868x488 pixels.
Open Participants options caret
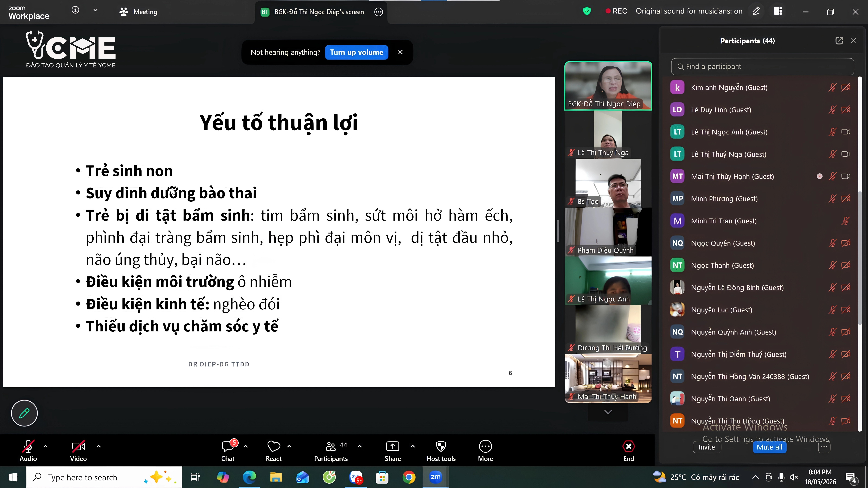pyautogui.click(x=359, y=447)
